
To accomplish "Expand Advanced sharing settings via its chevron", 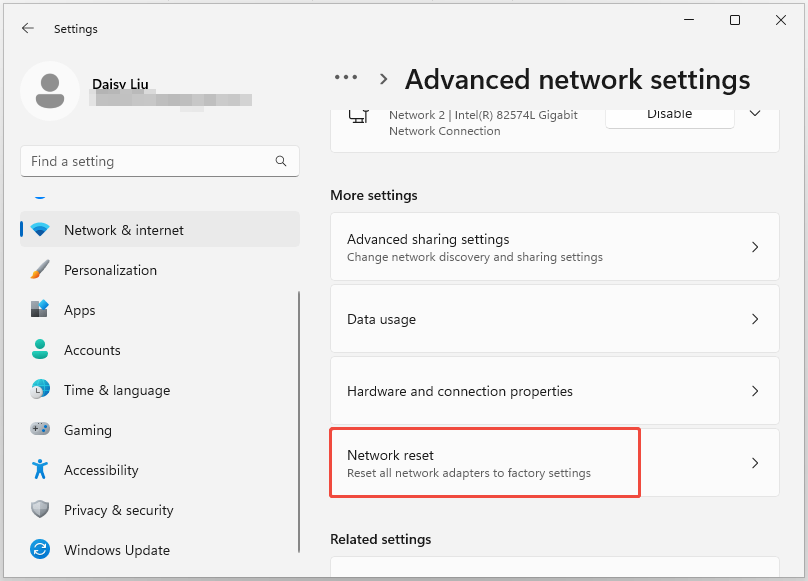I will click(755, 246).
